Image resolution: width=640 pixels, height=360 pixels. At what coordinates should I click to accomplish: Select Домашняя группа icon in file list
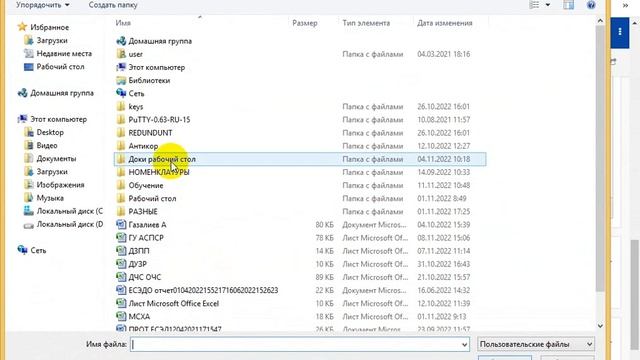coord(121,41)
